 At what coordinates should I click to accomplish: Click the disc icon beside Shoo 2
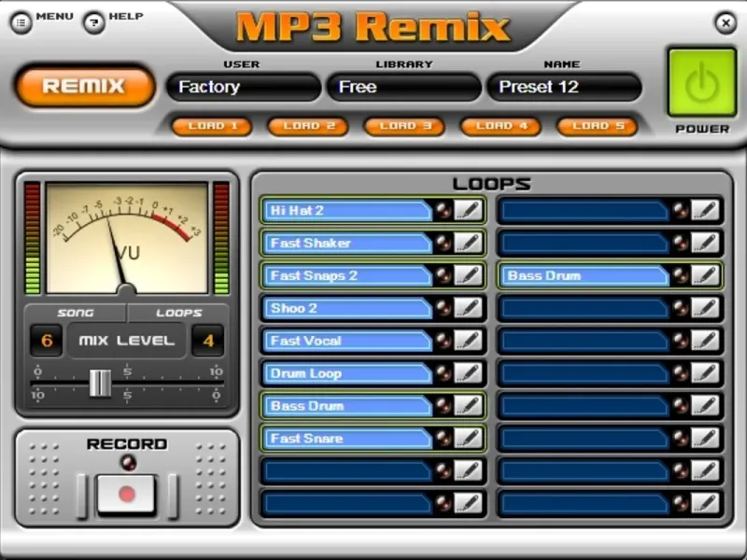444,308
